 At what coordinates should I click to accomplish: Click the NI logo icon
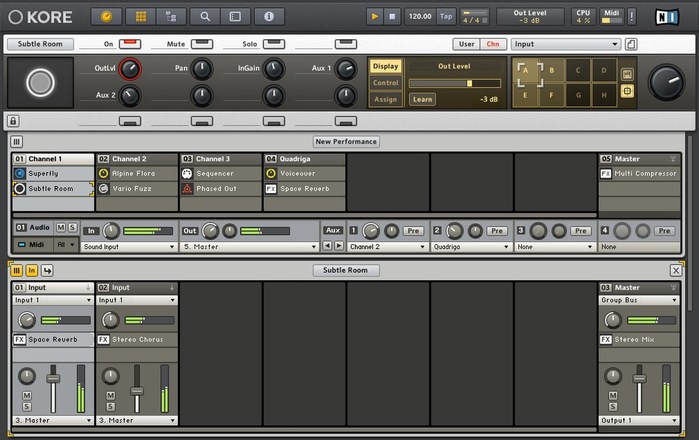[667, 17]
